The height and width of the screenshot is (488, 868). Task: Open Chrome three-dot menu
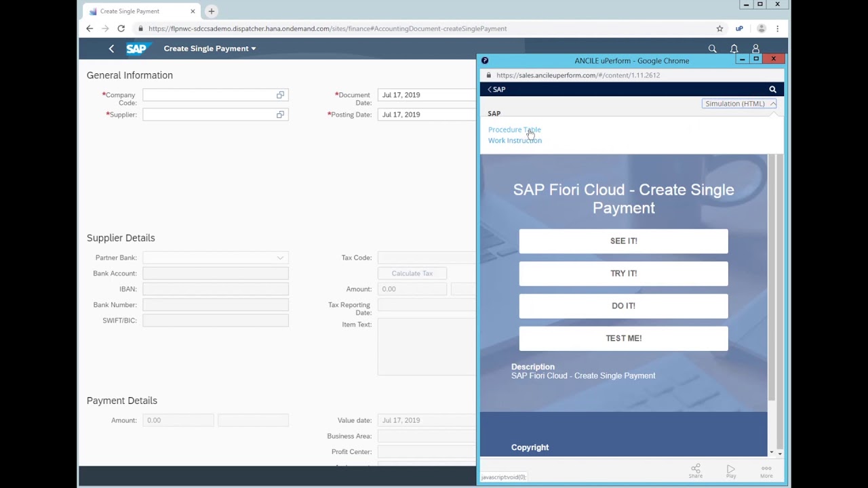(x=777, y=28)
